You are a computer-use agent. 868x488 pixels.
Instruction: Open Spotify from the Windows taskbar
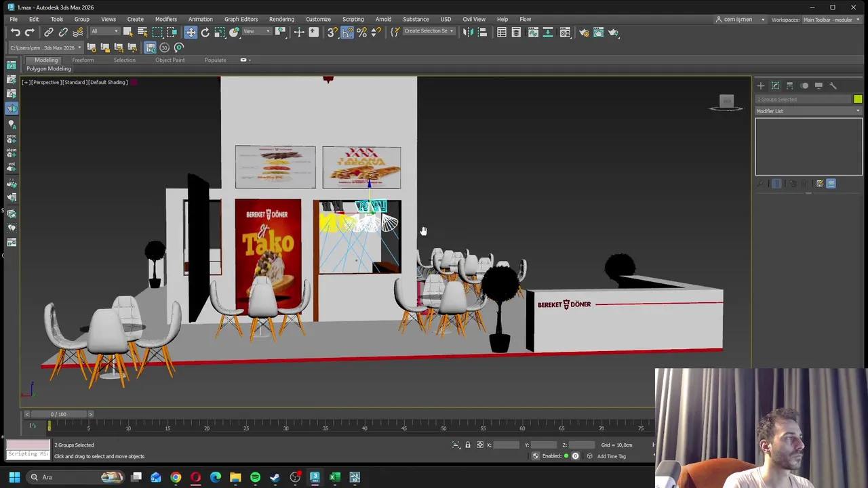[255, 477]
